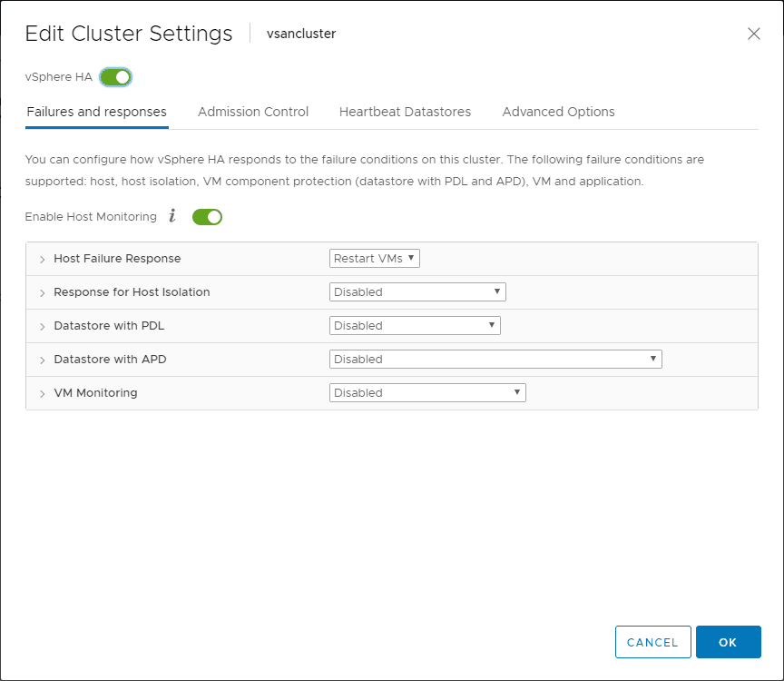Expand the Datastore with APD chevron

(43, 360)
